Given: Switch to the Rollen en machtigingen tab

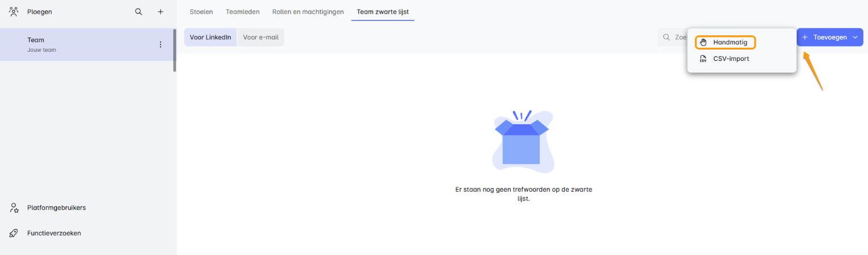Looking at the screenshot, I should (x=308, y=11).
